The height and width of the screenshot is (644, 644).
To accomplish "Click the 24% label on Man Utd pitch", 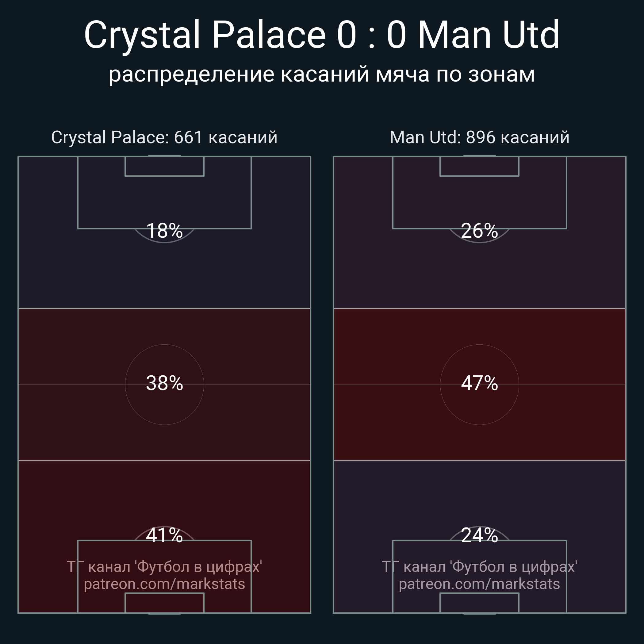I will click(x=479, y=535).
